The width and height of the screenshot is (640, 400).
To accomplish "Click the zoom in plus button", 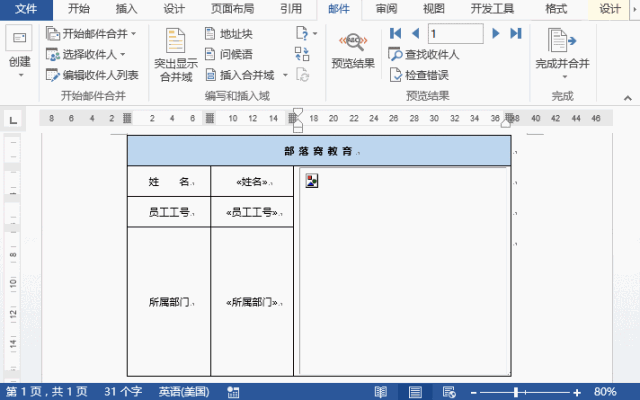I will point(577,393).
